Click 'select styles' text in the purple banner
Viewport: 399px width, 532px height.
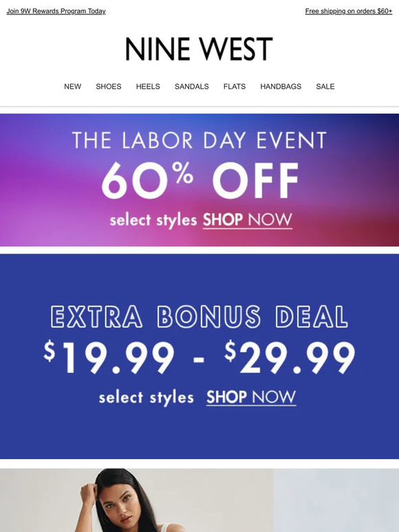[153, 221]
